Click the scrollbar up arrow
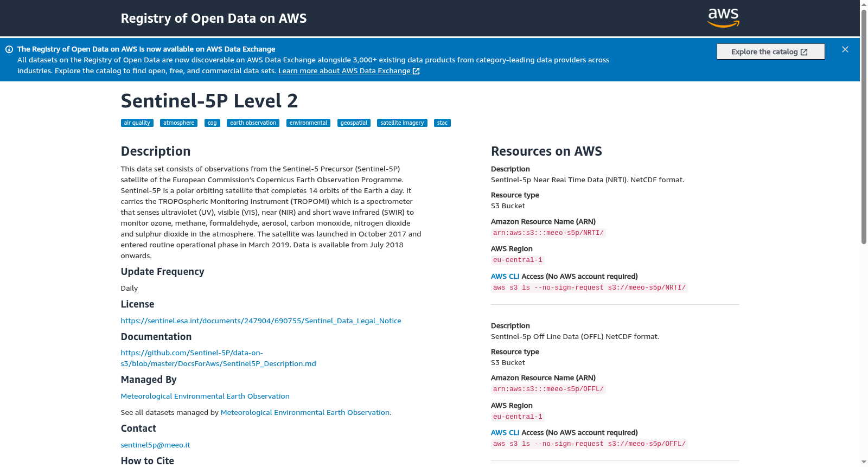 [x=864, y=4]
